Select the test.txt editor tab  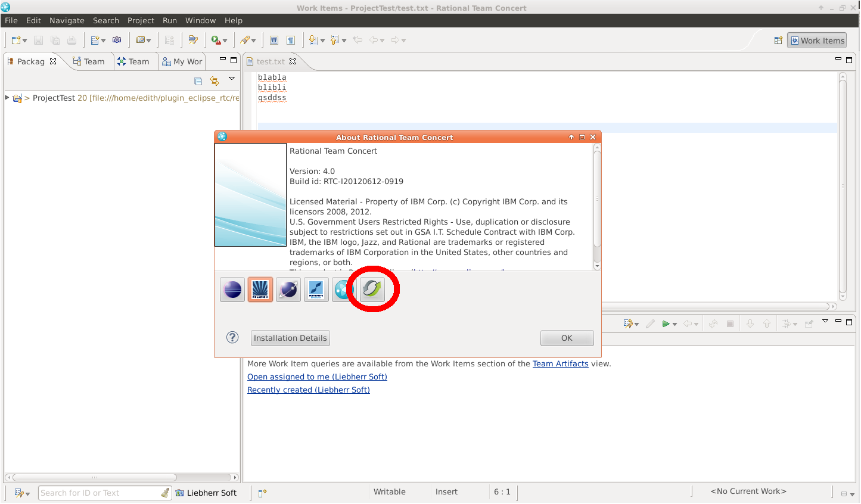click(x=271, y=61)
